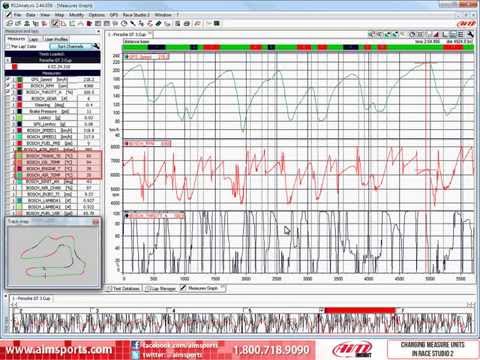The image size is (480, 360).
Task: Open the GPS menu
Action: (x=114, y=15)
